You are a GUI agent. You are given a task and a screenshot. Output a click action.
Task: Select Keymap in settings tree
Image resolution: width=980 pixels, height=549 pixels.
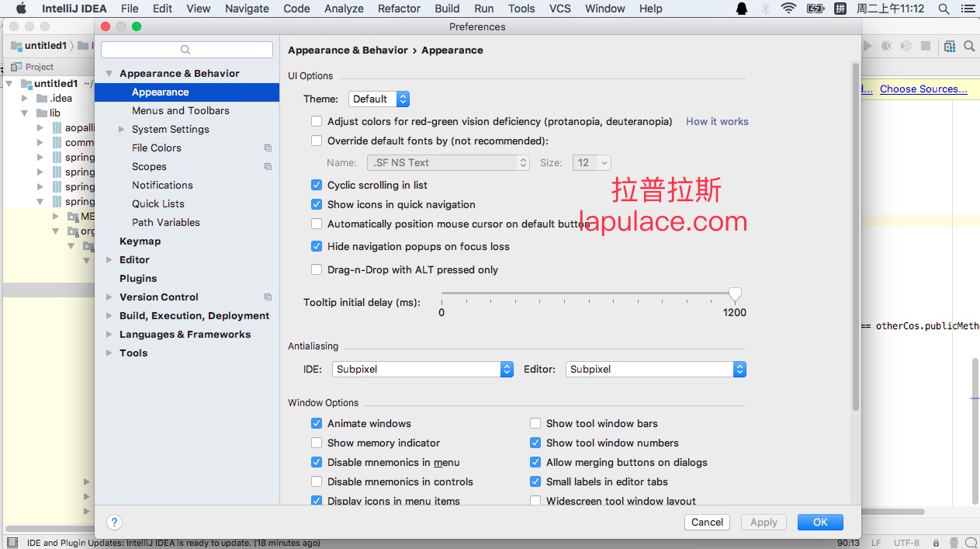coord(140,241)
